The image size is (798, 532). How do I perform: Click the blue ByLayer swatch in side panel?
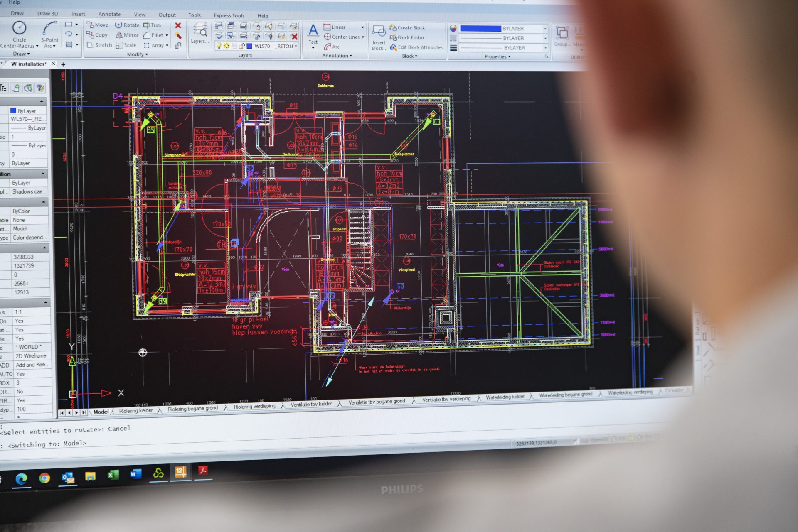tap(13, 110)
